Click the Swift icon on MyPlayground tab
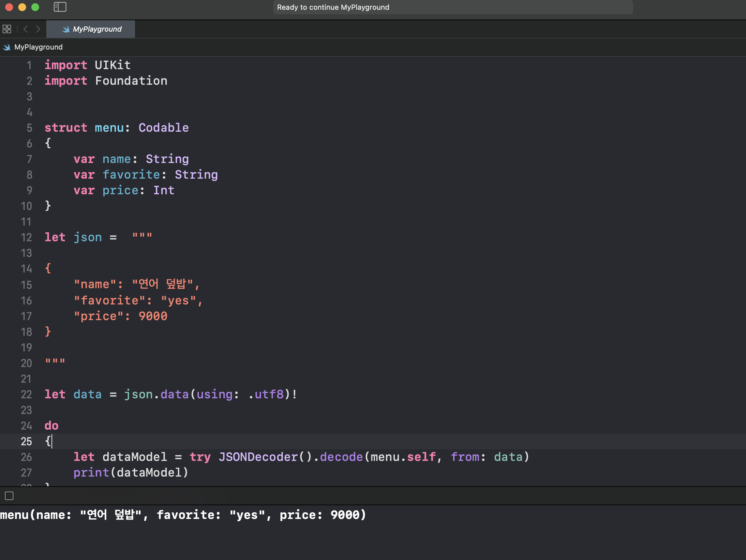The width and height of the screenshot is (746, 560). click(66, 29)
